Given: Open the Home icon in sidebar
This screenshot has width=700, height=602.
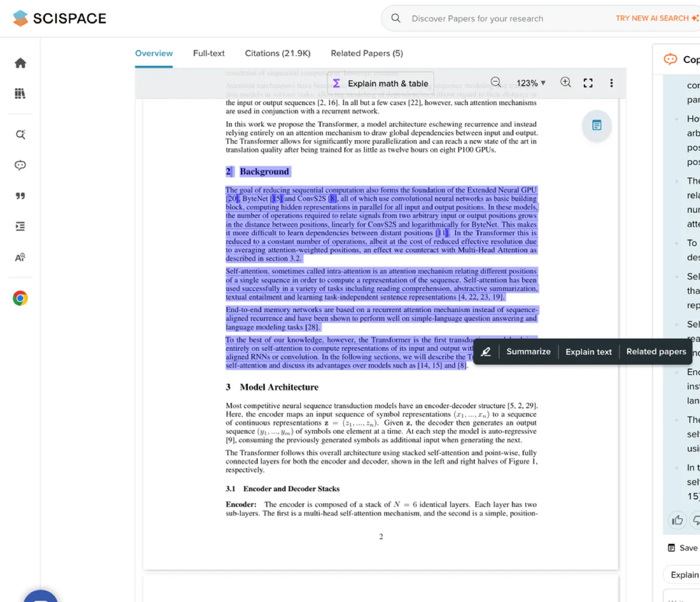Looking at the screenshot, I should point(20,63).
